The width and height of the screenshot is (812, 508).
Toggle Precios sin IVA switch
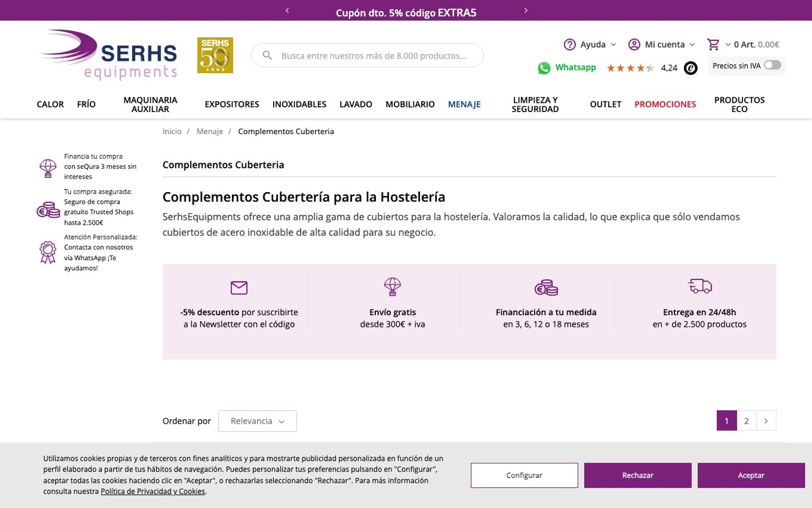pos(772,65)
